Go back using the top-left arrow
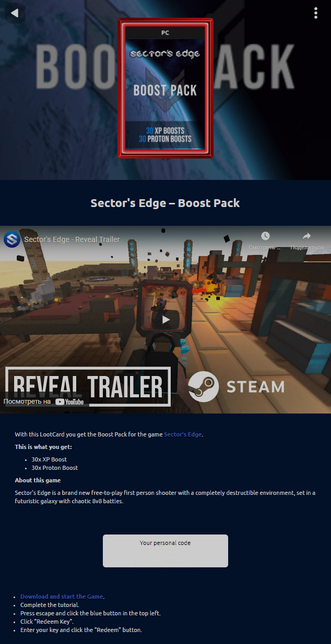 click(15, 13)
